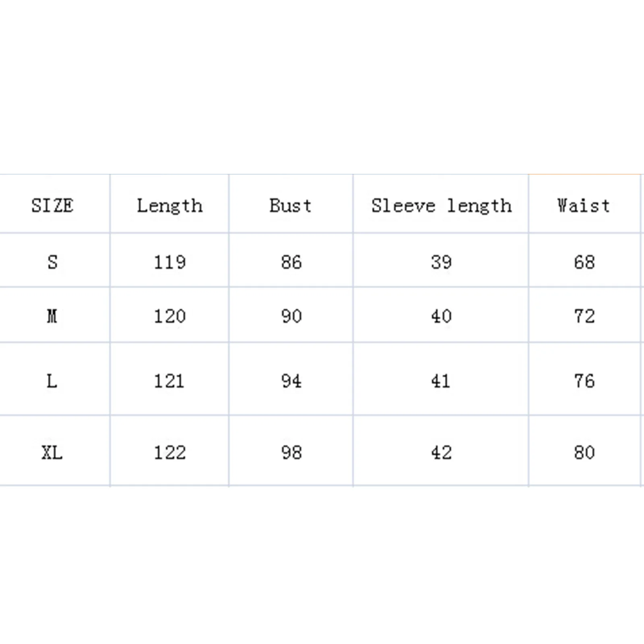Click the Bust column header
Screen dimensions: 644x644
(291, 206)
